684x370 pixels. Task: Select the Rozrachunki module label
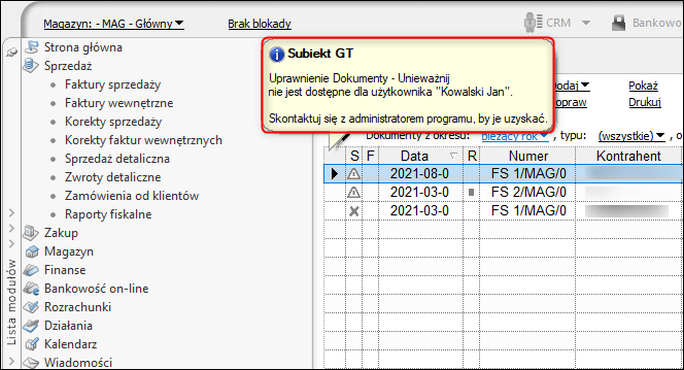pyautogui.click(x=78, y=307)
